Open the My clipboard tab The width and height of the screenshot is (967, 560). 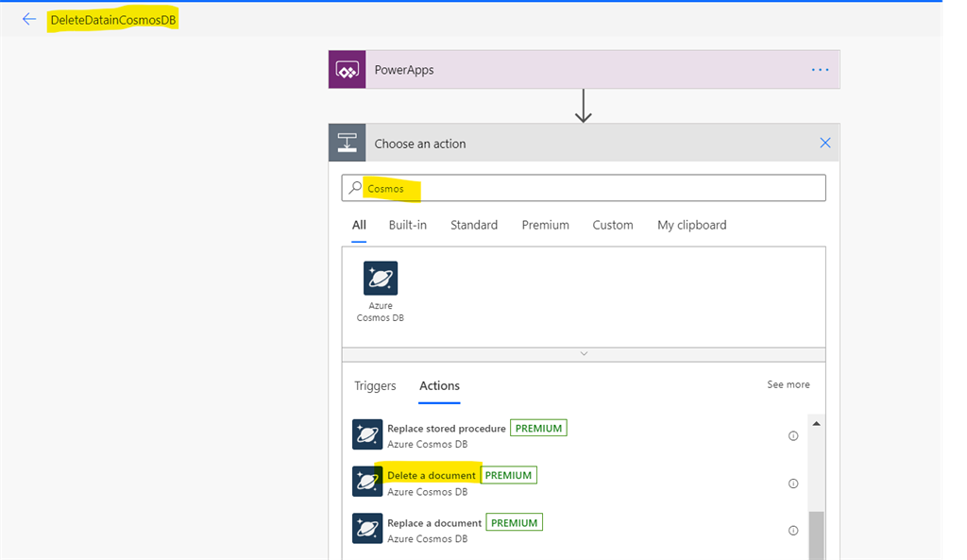(692, 225)
